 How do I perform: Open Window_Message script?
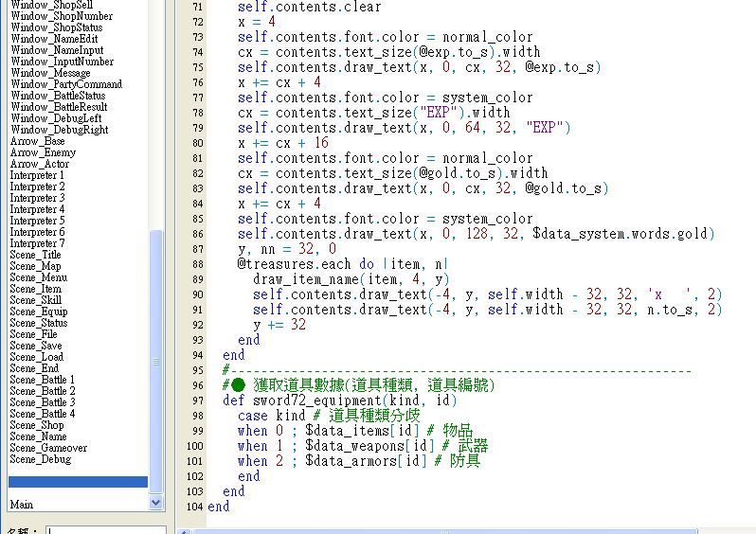(50, 73)
